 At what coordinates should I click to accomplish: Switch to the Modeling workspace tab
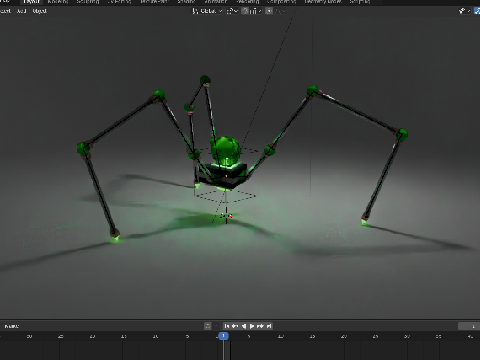[58, 2]
